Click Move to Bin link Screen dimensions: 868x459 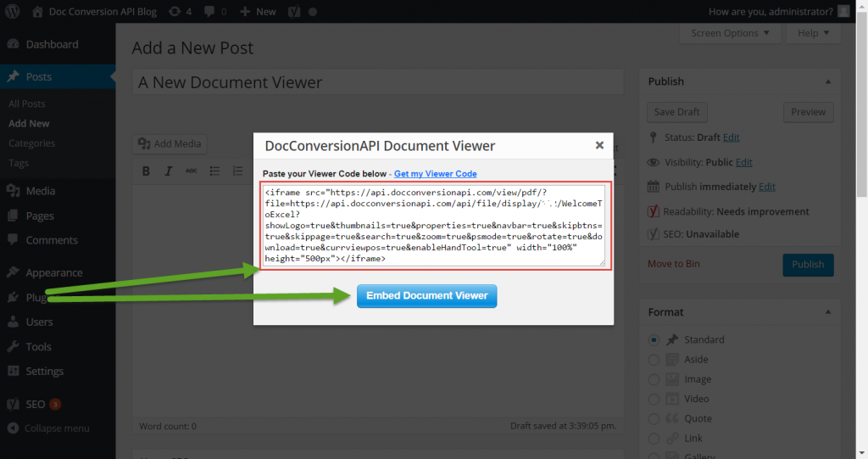pyautogui.click(x=674, y=264)
